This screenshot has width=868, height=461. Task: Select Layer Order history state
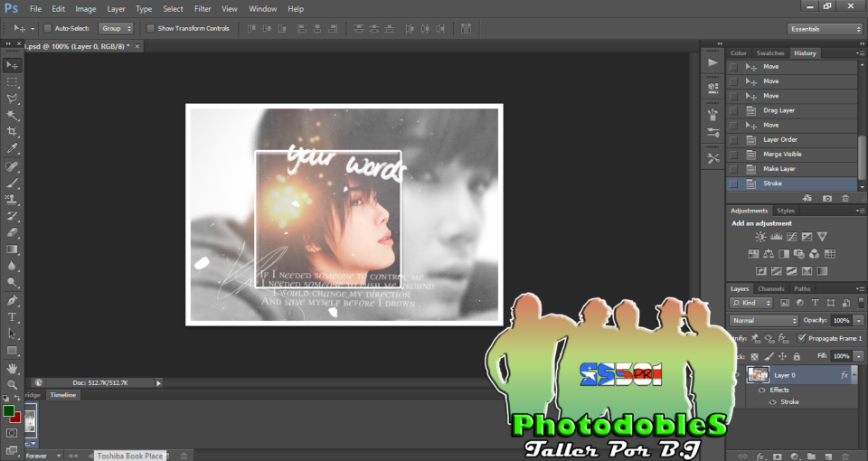pos(792,140)
